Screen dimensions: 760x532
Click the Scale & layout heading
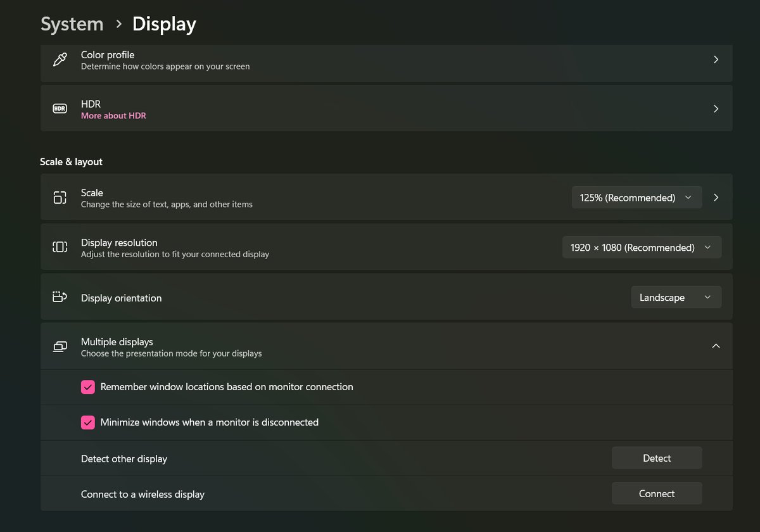(x=71, y=162)
